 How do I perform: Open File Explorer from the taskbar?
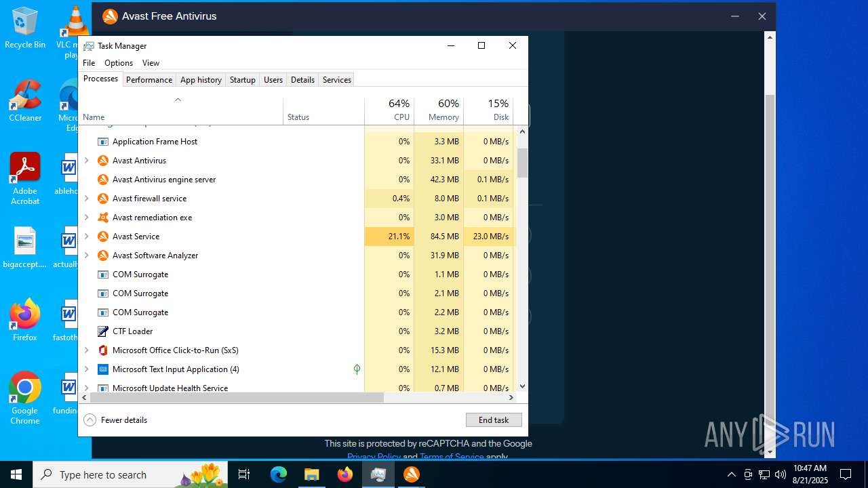coord(311,474)
